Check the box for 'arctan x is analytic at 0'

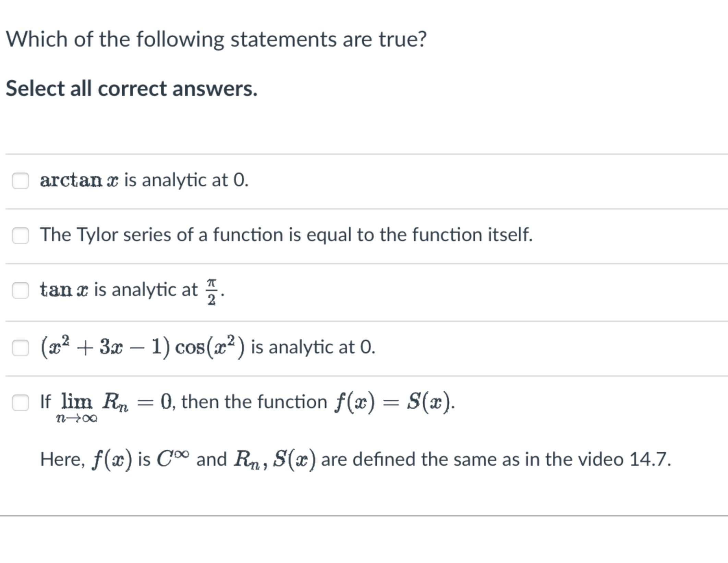(21, 180)
